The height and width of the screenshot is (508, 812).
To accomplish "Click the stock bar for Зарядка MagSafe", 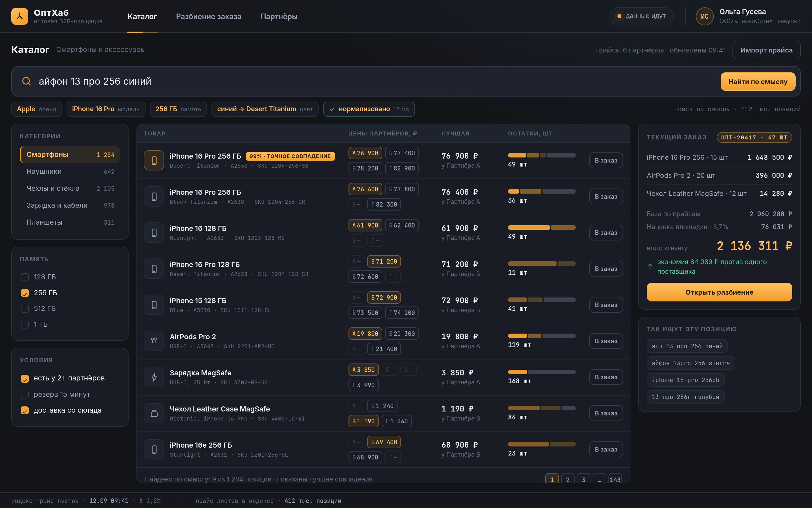I will pyautogui.click(x=542, y=372).
